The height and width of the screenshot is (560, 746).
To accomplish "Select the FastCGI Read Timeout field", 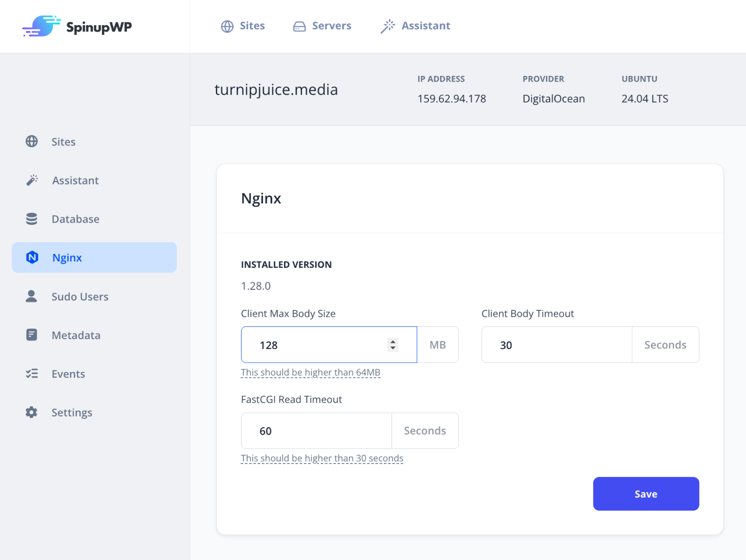I will (316, 431).
